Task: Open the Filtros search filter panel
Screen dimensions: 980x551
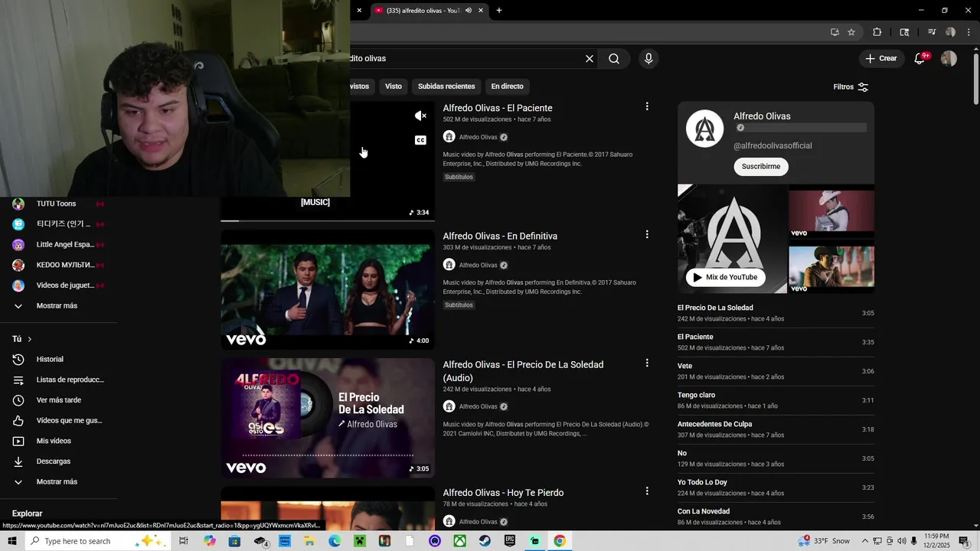Action: 851,86
